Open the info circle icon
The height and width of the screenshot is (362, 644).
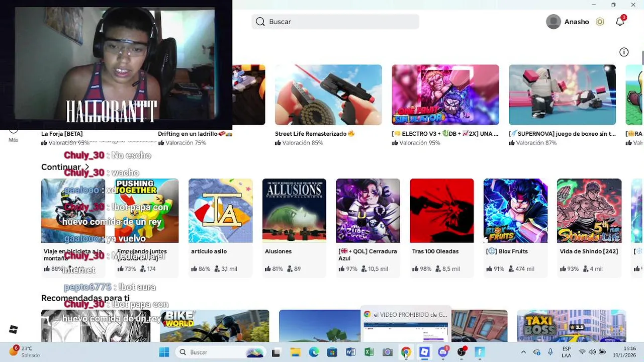(624, 52)
